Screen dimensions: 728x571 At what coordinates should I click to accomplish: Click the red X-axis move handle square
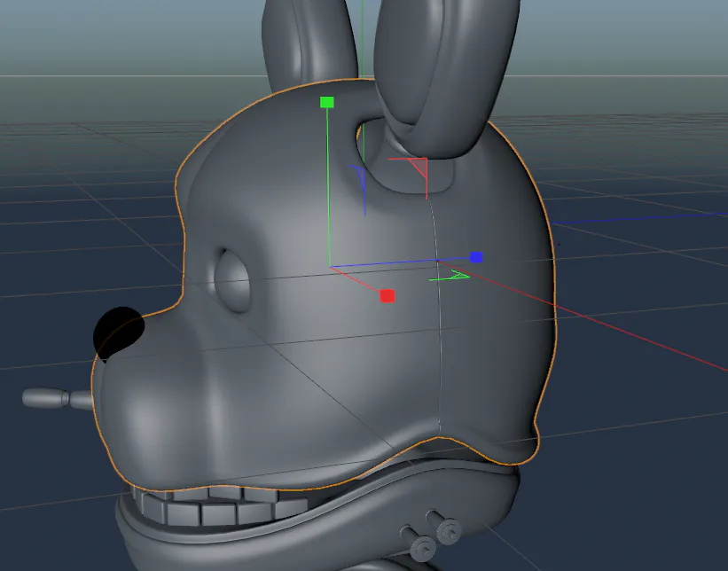(387, 296)
